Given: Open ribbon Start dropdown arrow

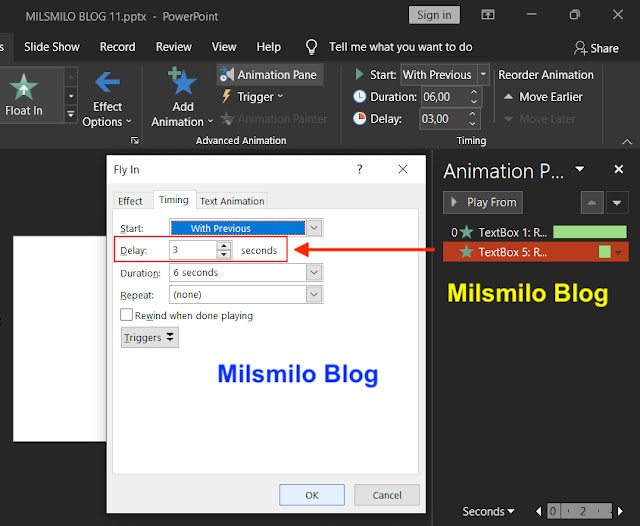Looking at the screenshot, I should point(483,75).
